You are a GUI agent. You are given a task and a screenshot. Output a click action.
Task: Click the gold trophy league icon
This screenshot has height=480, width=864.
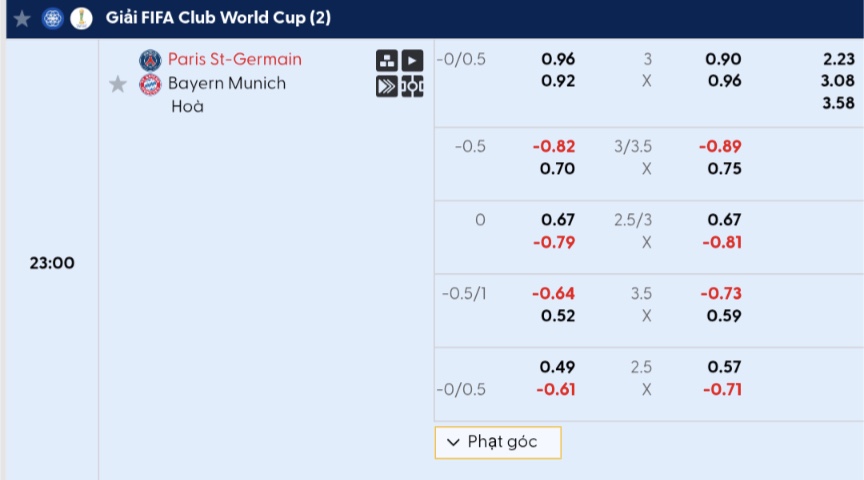[x=82, y=19]
